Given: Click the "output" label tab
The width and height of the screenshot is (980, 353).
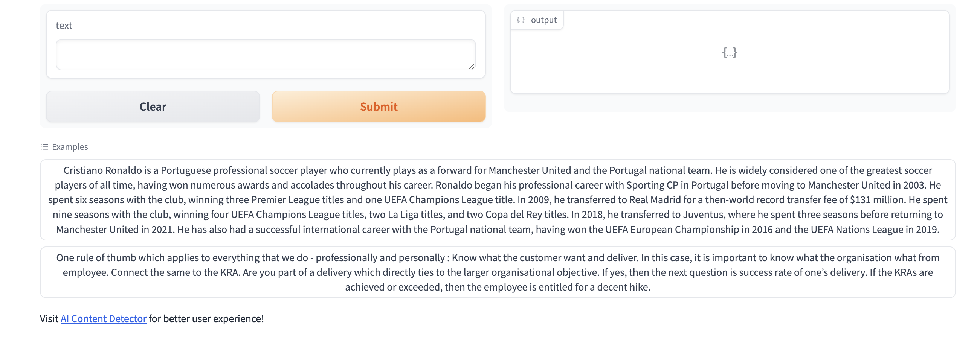Looking at the screenshot, I should 543,20.
